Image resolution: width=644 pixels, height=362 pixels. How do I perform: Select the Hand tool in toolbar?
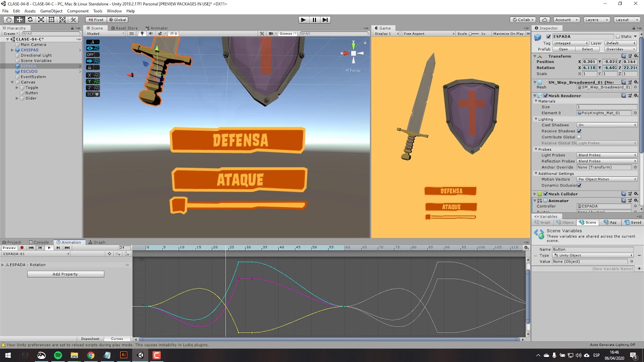[x=9, y=20]
